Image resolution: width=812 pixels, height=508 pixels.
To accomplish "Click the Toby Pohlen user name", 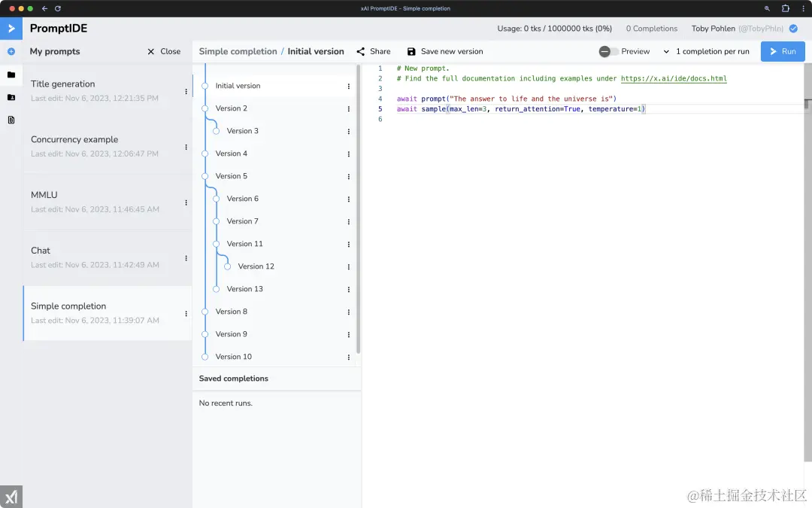I will 713,29.
